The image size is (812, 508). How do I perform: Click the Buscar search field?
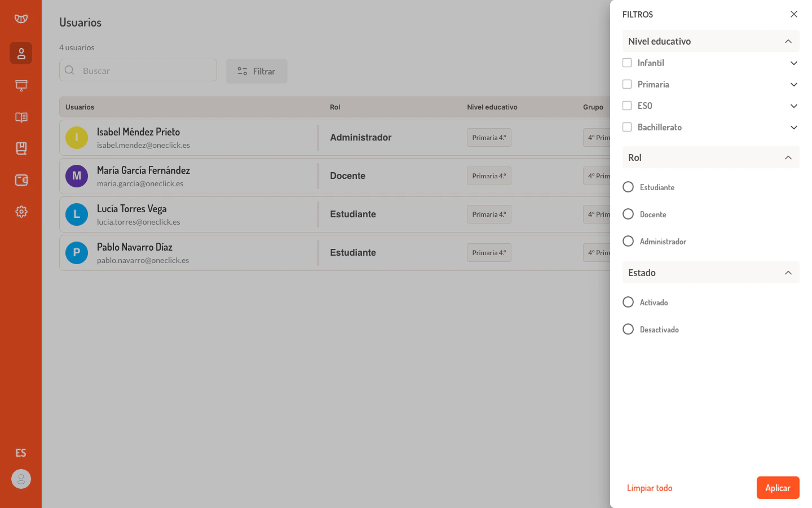(x=138, y=70)
